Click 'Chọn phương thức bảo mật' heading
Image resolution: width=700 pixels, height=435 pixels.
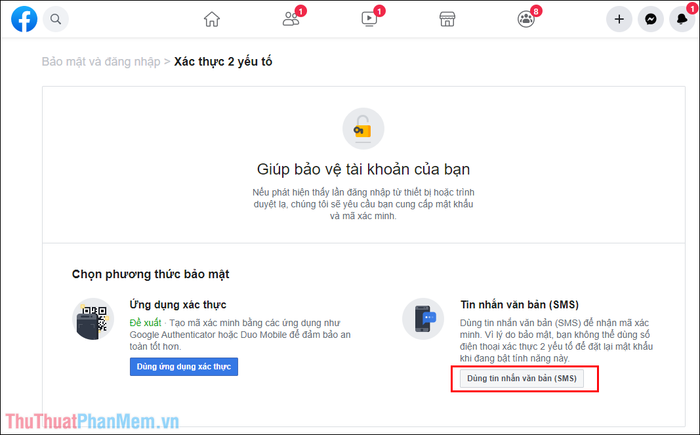pos(150,274)
